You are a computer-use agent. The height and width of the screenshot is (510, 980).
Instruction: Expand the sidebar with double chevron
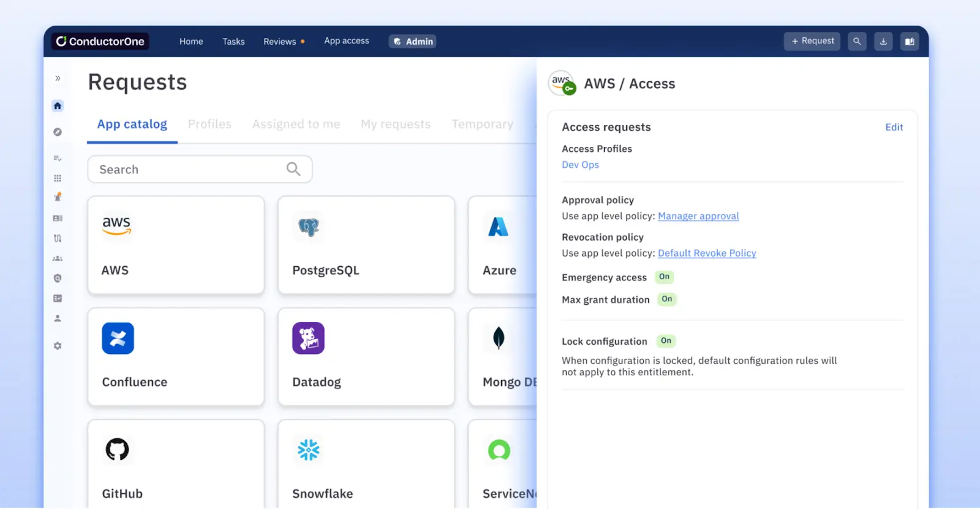point(58,78)
